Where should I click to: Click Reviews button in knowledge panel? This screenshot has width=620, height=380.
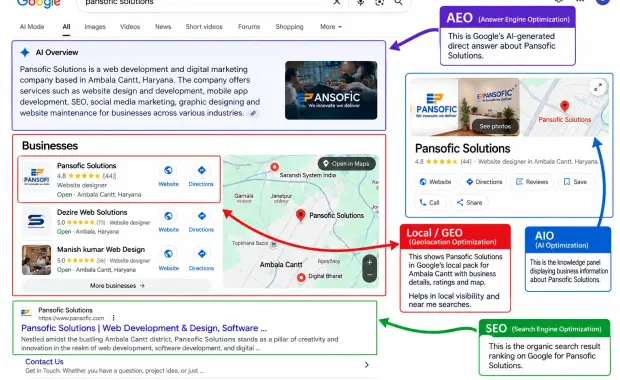pyautogui.click(x=532, y=182)
